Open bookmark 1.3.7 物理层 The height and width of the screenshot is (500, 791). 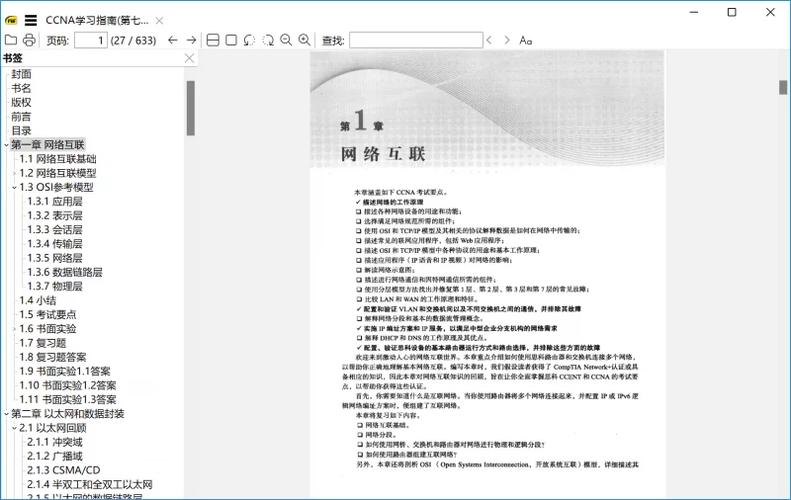[x=54, y=286]
